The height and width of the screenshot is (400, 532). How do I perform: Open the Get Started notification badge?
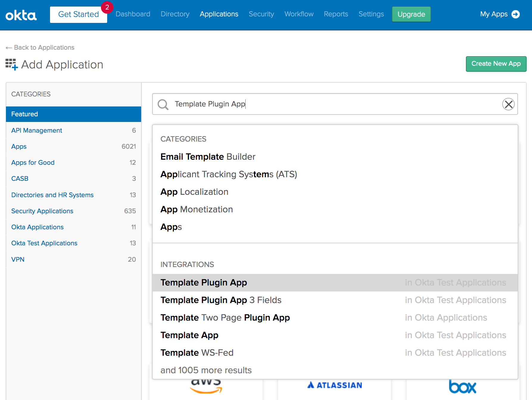pyautogui.click(x=107, y=7)
